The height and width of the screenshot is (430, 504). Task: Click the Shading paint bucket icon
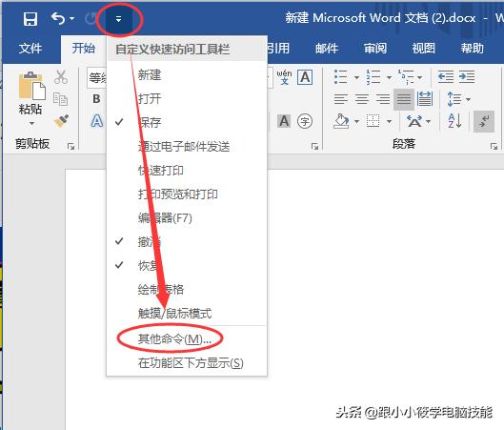pos(341,122)
